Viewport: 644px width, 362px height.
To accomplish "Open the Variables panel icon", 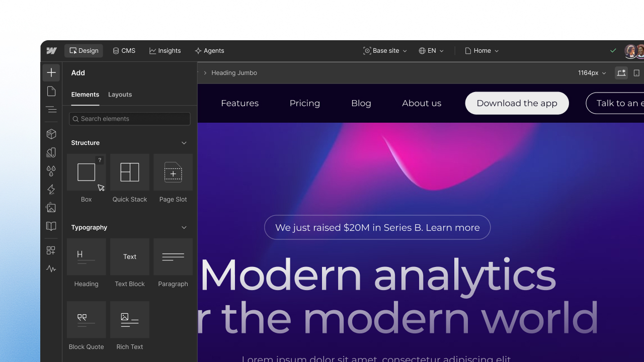I will pyautogui.click(x=51, y=152).
